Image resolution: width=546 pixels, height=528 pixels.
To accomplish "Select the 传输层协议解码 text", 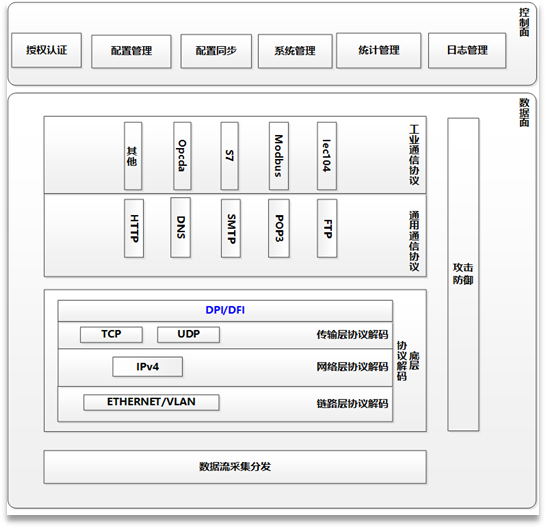I will (352, 335).
